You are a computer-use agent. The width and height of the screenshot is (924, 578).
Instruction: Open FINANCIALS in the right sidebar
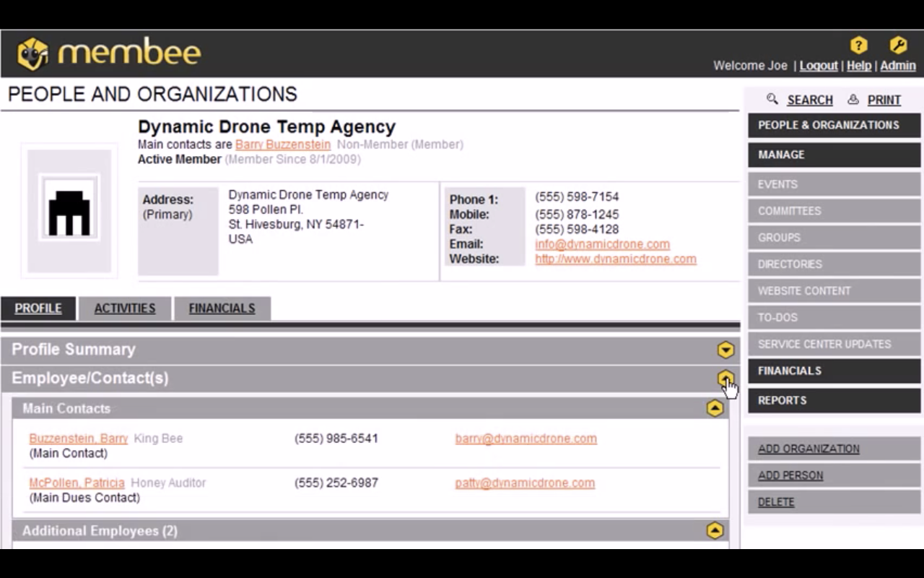coord(834,371)
